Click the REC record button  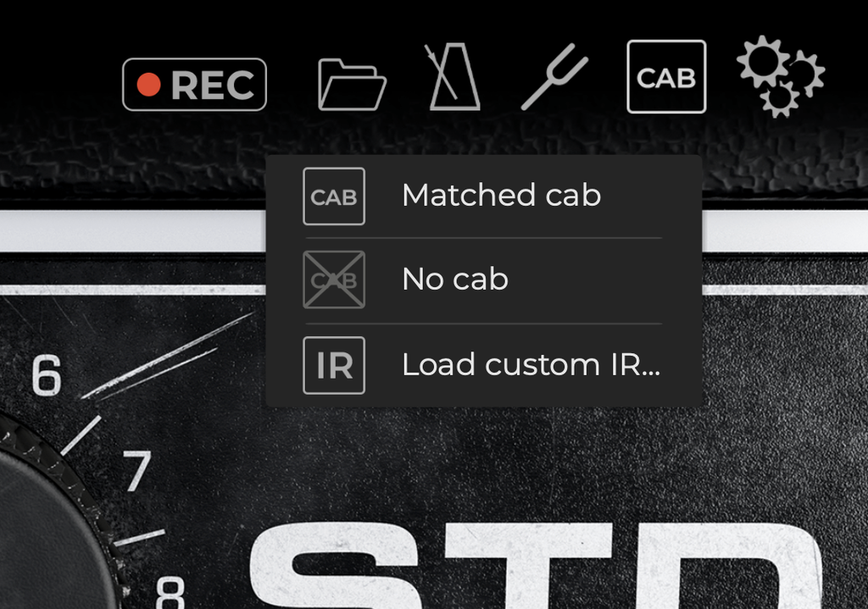tap(195, 85)
